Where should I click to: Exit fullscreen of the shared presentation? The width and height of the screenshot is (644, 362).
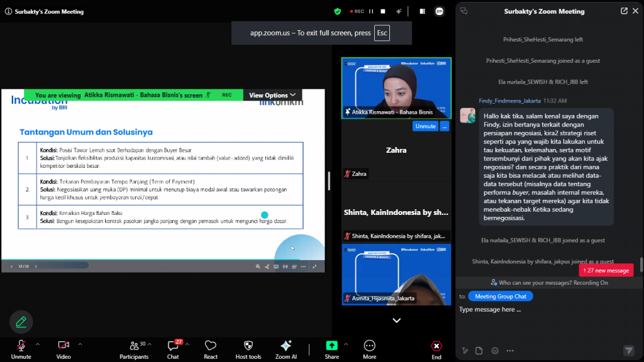coord(314,266)
